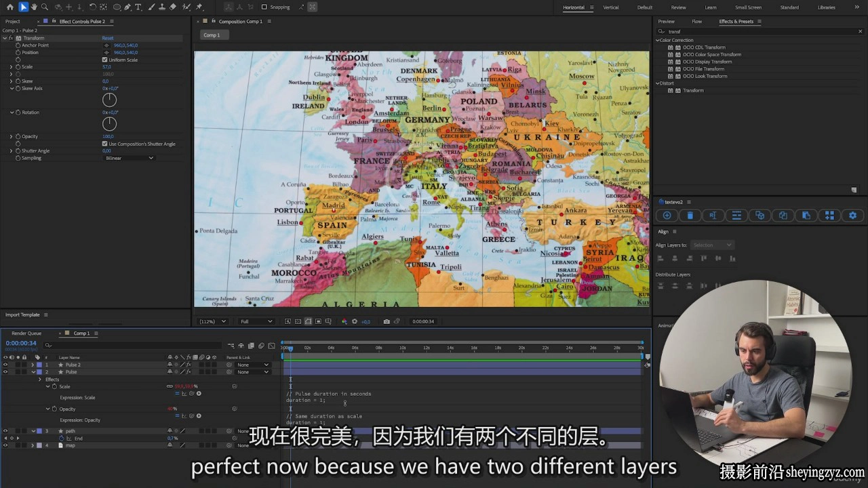Image resolution: width=868 pixels, height=488 pixels.
Task: Toggle Use Composition's Shutter Angle checkbox
Action: point(104,144)
